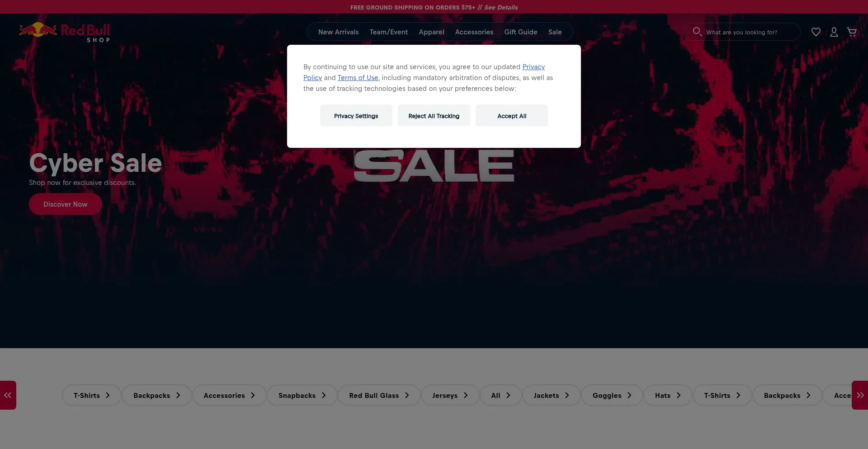The width and height of the screenshot is (868, 449).
Task: Click the user account icon
Action: (x=834, y=32)
